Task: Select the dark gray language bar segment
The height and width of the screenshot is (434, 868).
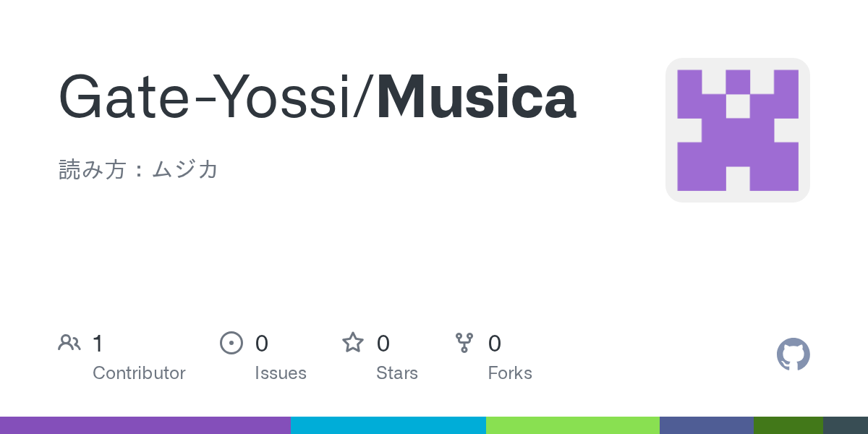Action: tap(846, 425)
